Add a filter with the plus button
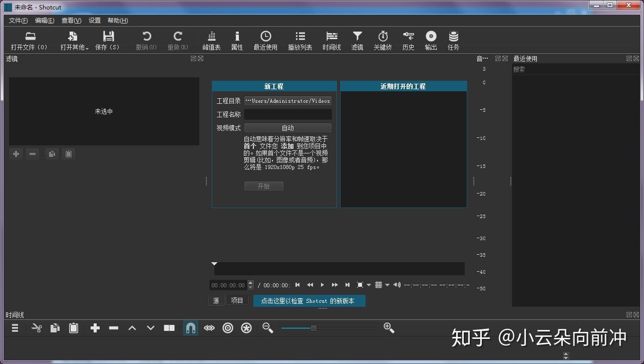 pyautogui.click(x=16, y=154)
